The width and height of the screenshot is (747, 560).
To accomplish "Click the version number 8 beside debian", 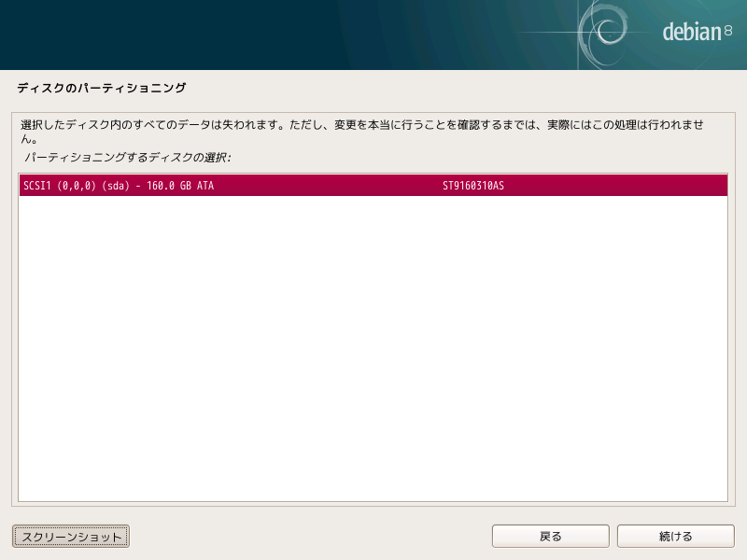I will pos(728,33).
